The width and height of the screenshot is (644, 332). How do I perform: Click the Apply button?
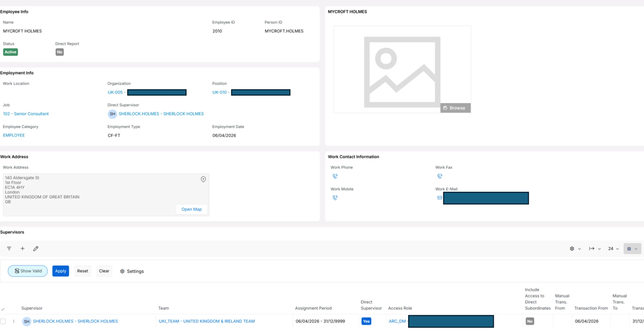[x=61, y=271]
